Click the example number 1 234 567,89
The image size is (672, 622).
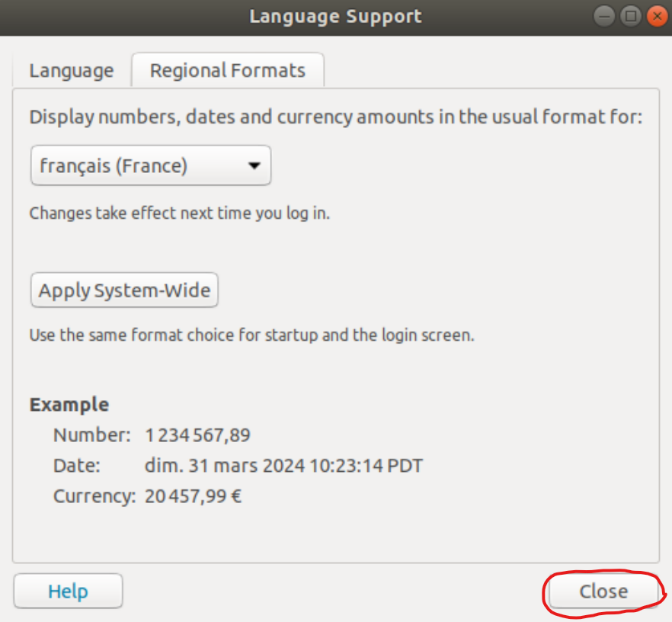pos(197,436)
